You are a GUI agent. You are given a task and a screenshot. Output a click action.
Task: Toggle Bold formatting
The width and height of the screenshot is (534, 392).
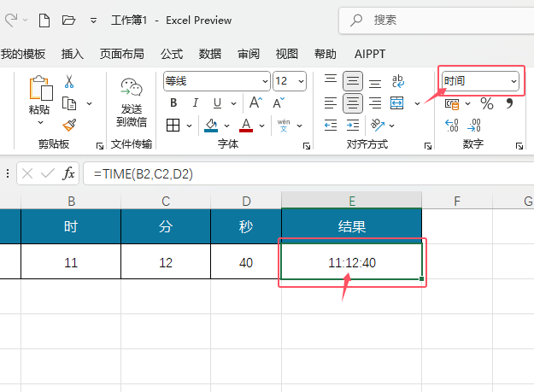click(x=173, y=102)
